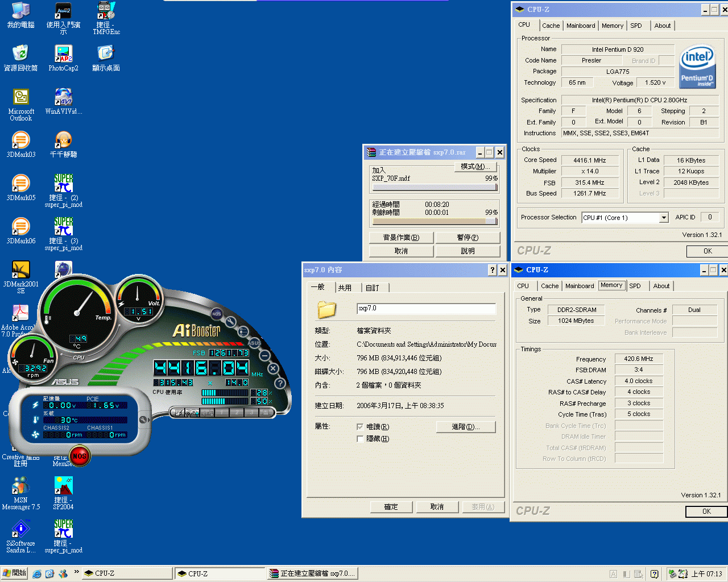Select the CPU tab in lower CPU-Z window
The width and height of the screenshot is (728, 582).
(523, 286)
